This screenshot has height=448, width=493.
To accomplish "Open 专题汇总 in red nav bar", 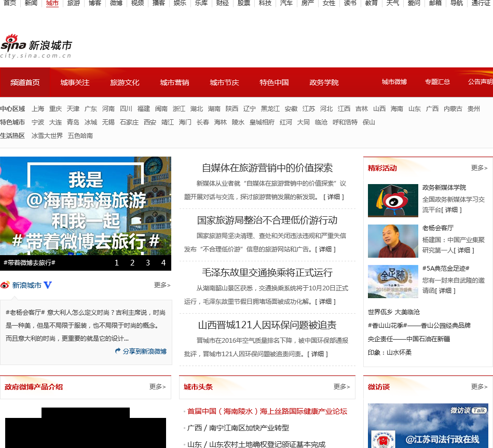I will (x=437, y=82).
